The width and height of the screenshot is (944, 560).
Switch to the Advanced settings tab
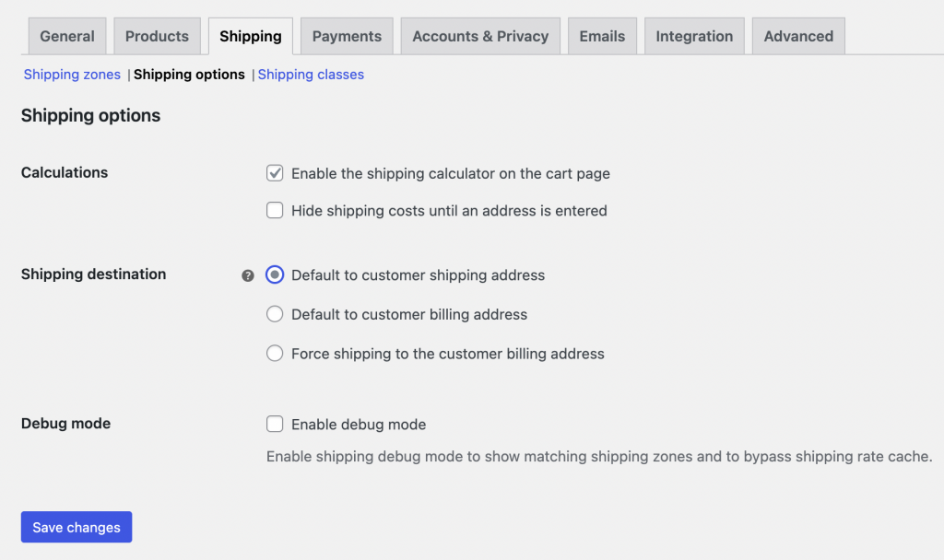pos(797,35)
